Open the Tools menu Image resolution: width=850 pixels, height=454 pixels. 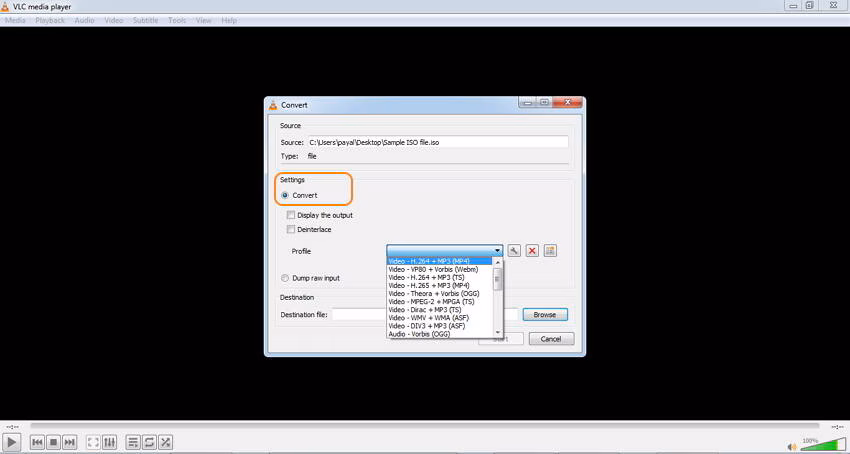tap(177, 21)
